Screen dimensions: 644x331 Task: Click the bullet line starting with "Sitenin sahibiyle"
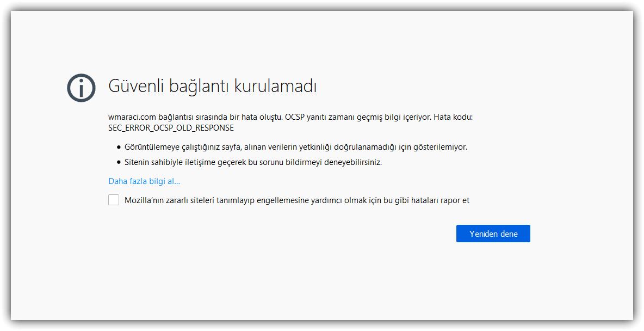(x=253, y=162)
